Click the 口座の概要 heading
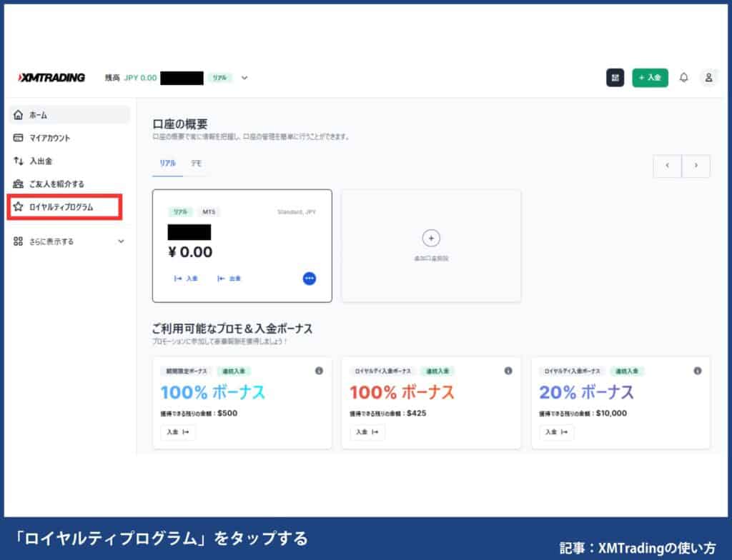This screenshot has width=732, height=560. pyautogui.click(x=179, y=124)
